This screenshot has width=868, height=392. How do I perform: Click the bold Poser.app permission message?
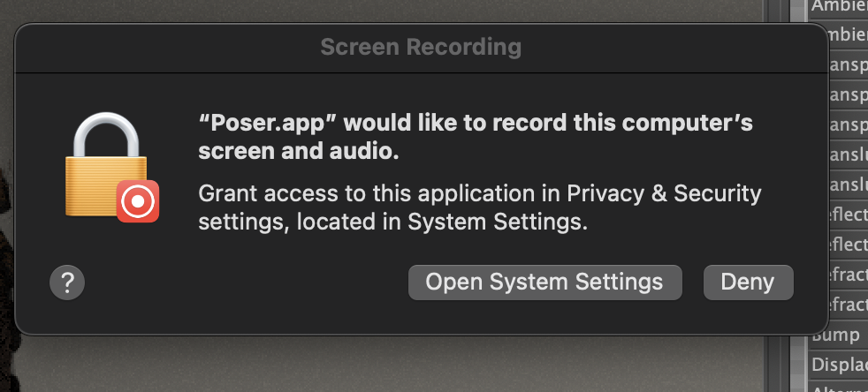(476, 138)
